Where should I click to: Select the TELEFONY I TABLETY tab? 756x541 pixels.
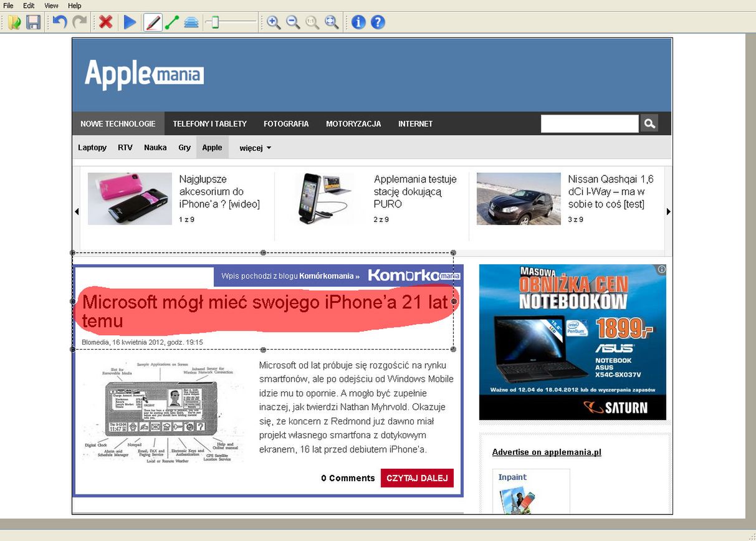(x=210, y=123)
